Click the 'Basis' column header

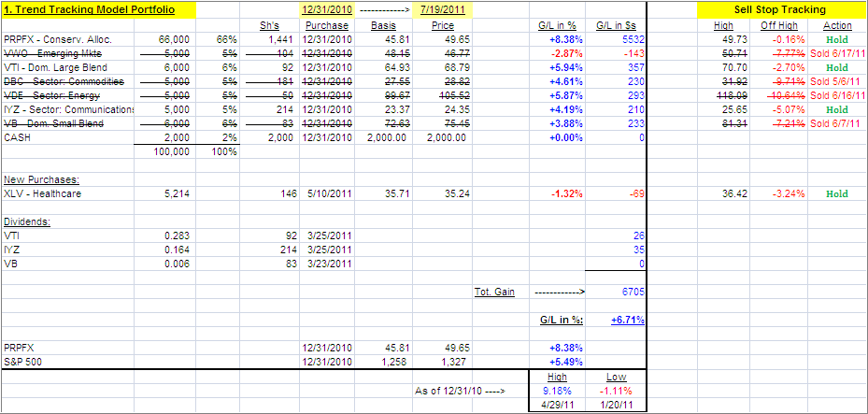383,25
